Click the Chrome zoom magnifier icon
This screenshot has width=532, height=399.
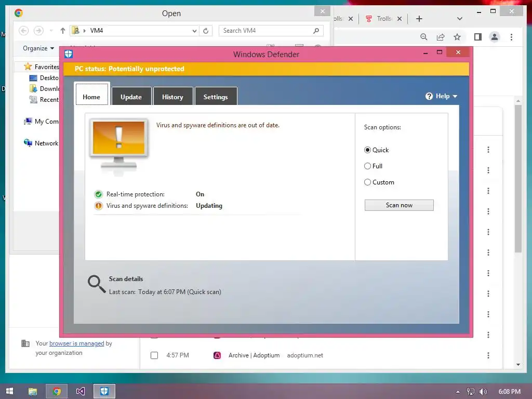tap(424, 37)
